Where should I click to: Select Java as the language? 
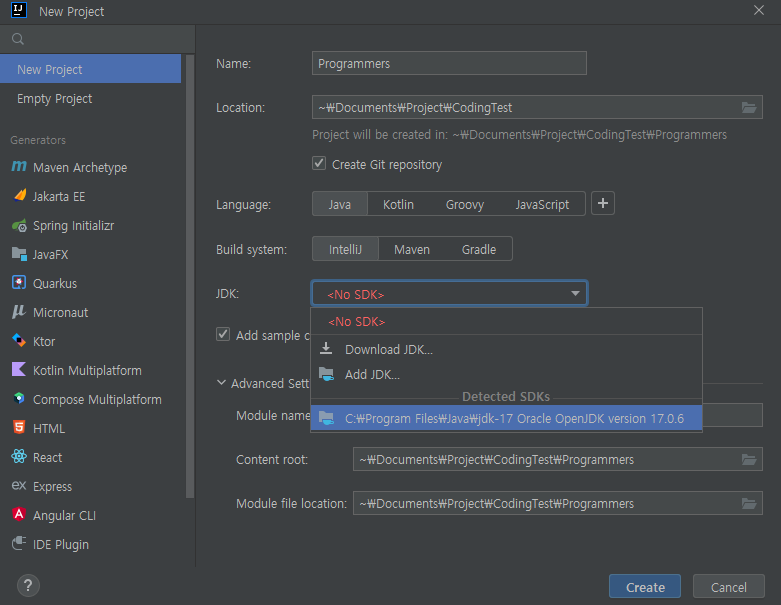340,204
